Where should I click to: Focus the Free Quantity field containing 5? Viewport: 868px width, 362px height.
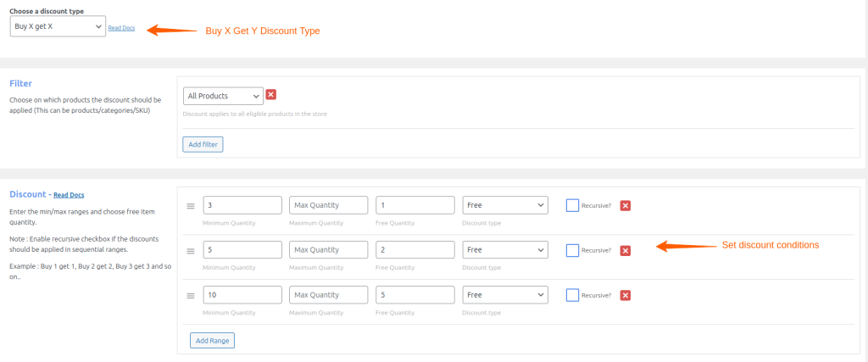click(x=415, y=294)
